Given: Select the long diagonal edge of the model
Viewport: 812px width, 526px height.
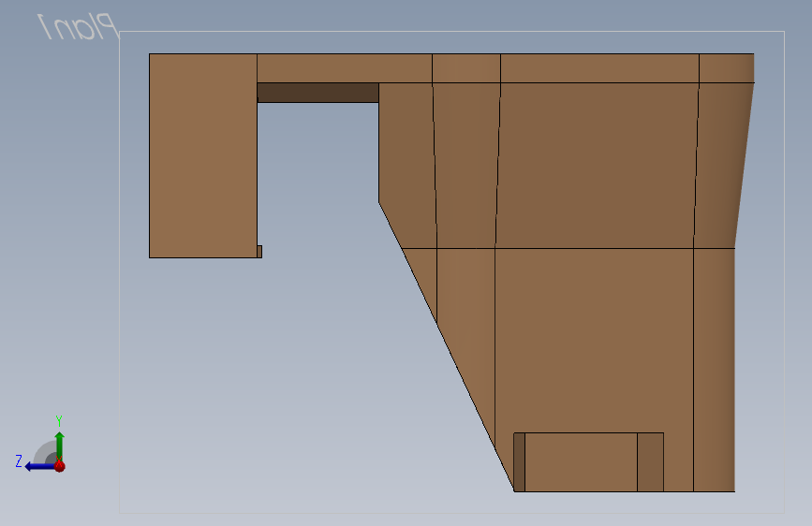Looking at the screenshot, I should pos(447,347).
